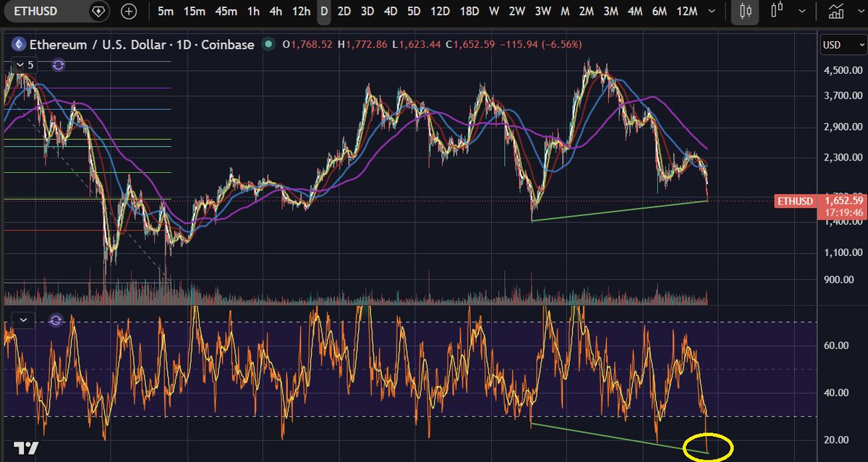
Task: Click the TradingView logo in bottom corner
Action: coord(27,448)
